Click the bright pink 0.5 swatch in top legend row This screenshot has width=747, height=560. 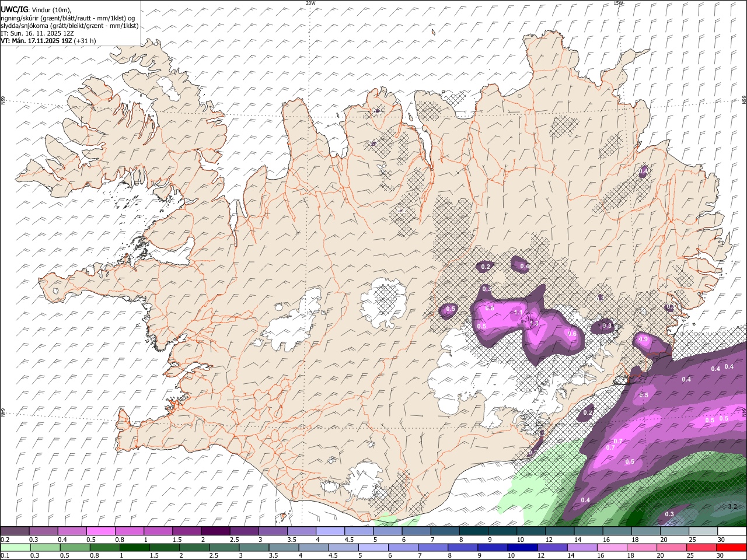point(100,531)
